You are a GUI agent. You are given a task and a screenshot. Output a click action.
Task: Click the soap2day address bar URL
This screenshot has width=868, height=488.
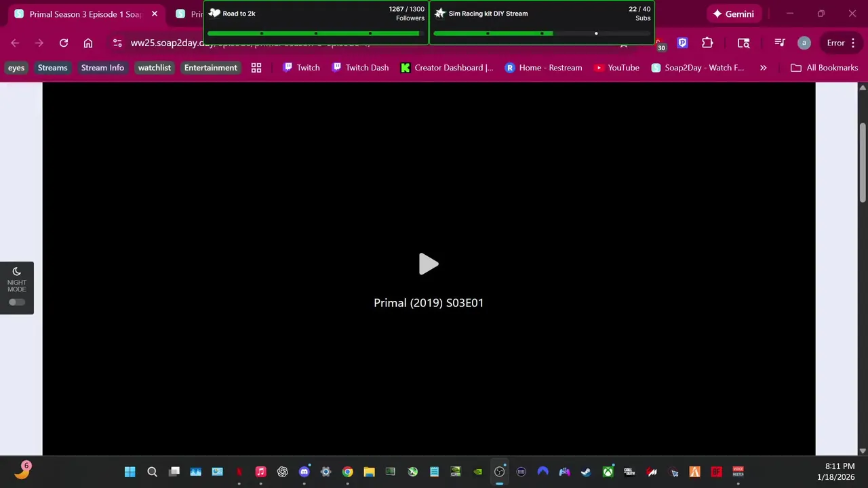click(250, 43)
